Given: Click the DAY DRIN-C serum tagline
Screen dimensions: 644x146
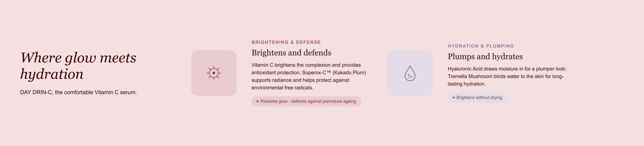Looking at the screenshot, I should point(78,92).
